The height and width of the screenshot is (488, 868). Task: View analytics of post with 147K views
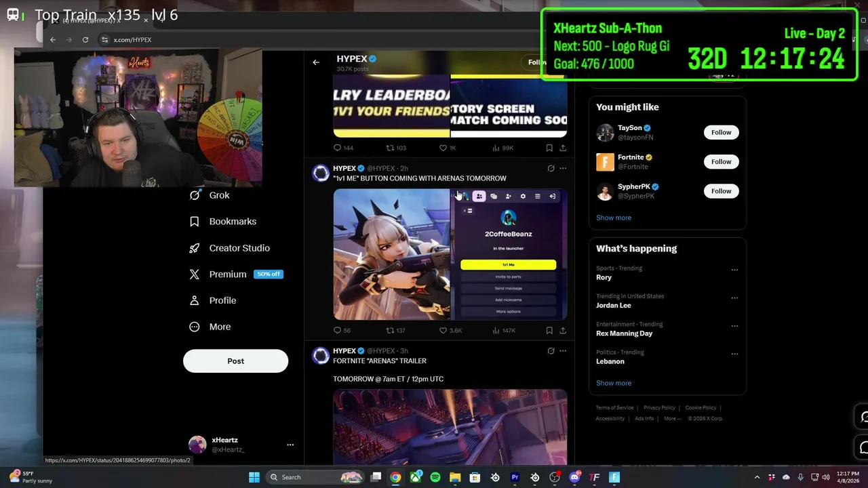[504, 331]
